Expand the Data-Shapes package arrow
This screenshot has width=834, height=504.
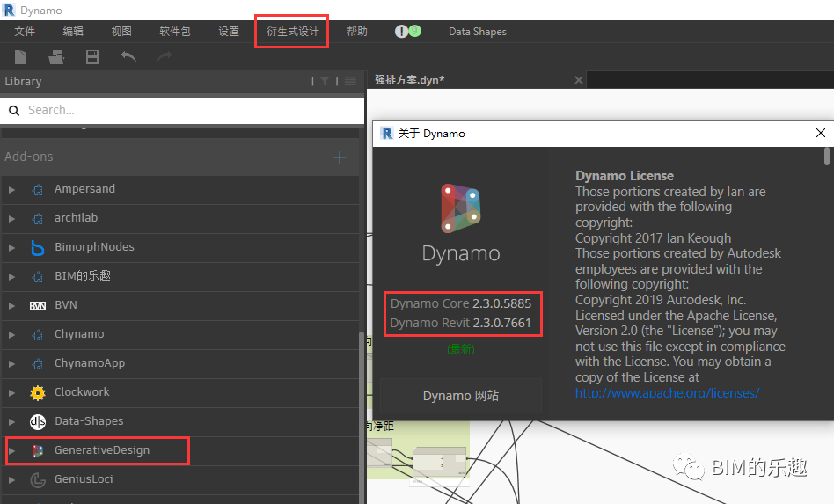click(11, 421)
